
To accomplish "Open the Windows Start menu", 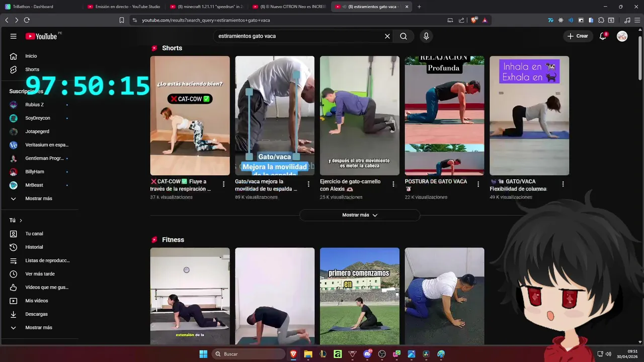I will 203,354.
